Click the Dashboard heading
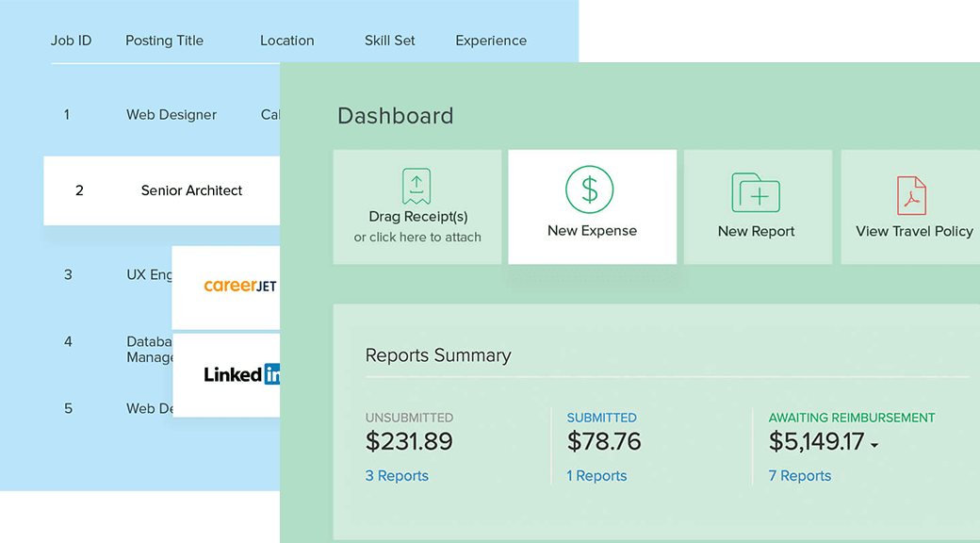 [x=395, y=116]
